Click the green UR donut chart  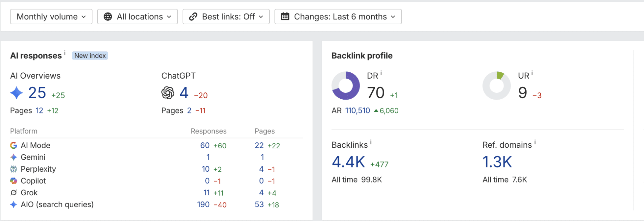(x=497, y=86)
